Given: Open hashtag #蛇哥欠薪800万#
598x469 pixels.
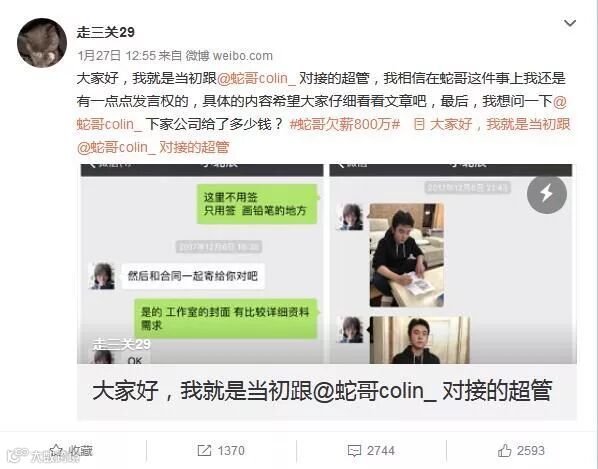Looking at the screenshot, I should point(345,124).
